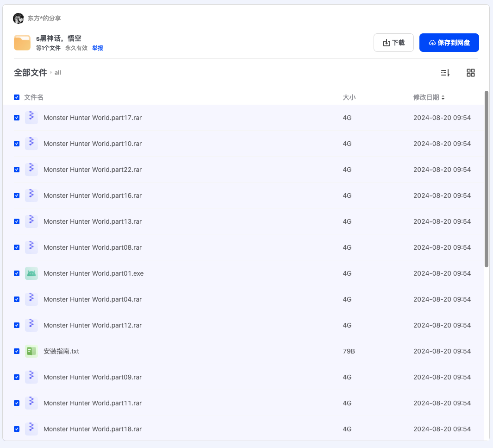Viewport: 493px width, 448px height.
Task: Open file Monster Hunter World.part18.rar
Action: click(93, 429)
